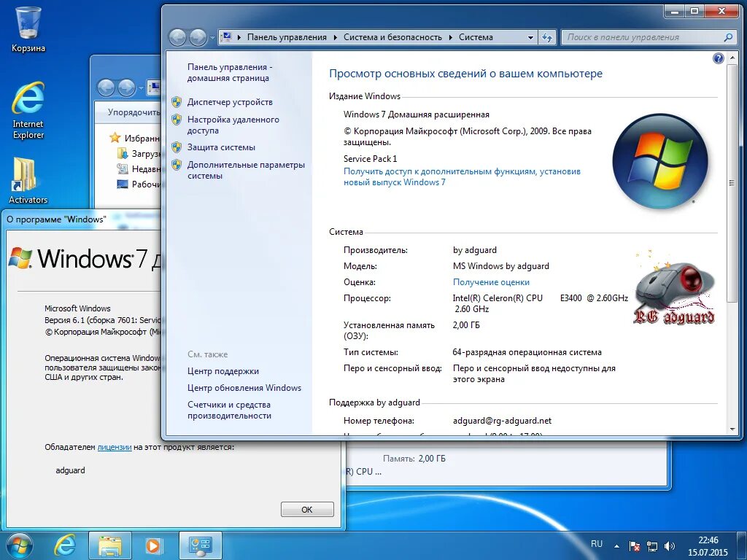Screen dimensions: 747x560
Task: Open the Internet Explorer desktop icon
Action: point(28,111)
